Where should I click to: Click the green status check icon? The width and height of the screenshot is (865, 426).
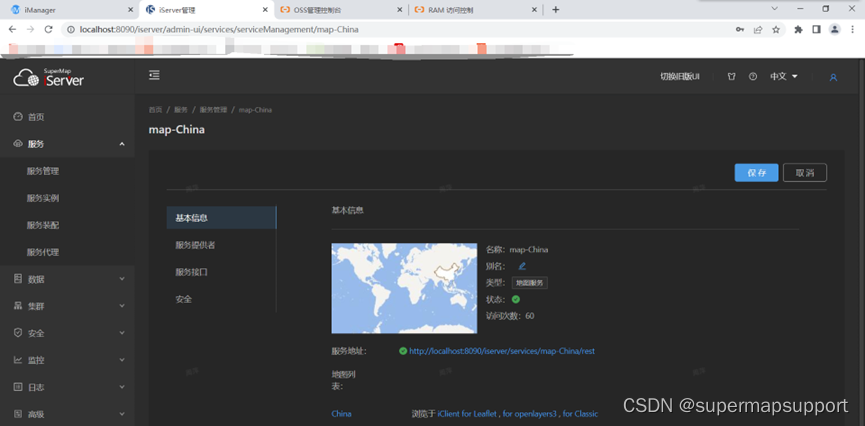click(516, 299)
